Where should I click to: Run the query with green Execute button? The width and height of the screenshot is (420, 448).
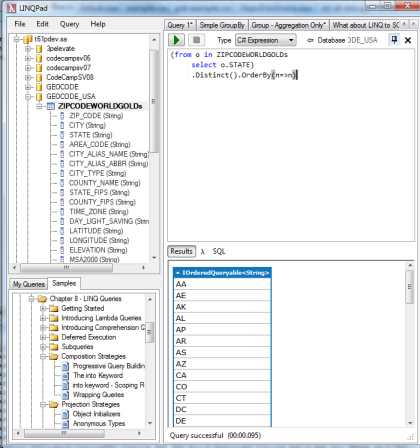click(x=176, y=40)
